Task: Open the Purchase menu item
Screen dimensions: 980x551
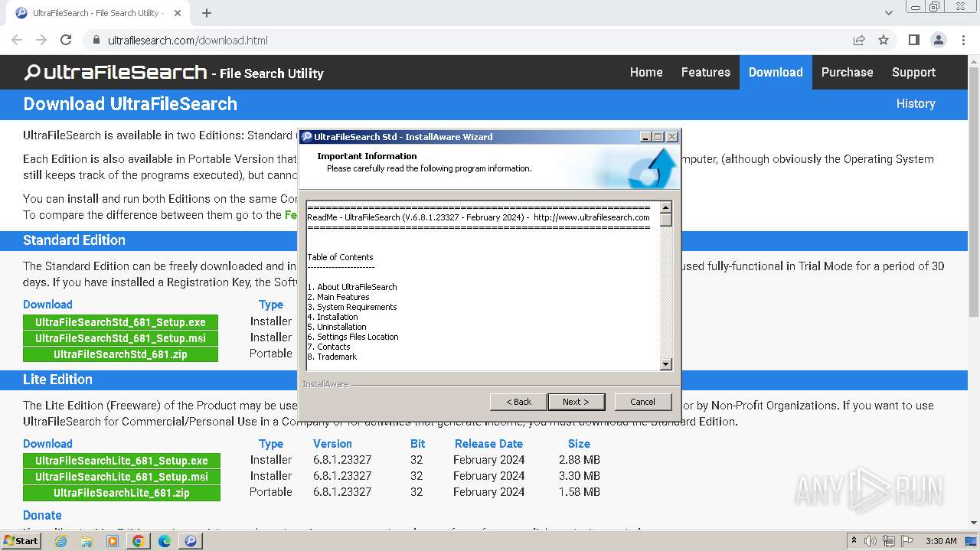Action: pos(847,72)
